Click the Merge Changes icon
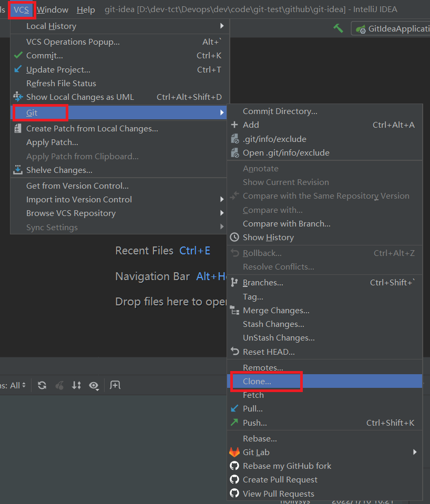430x504 pixels. coord(235,311)
